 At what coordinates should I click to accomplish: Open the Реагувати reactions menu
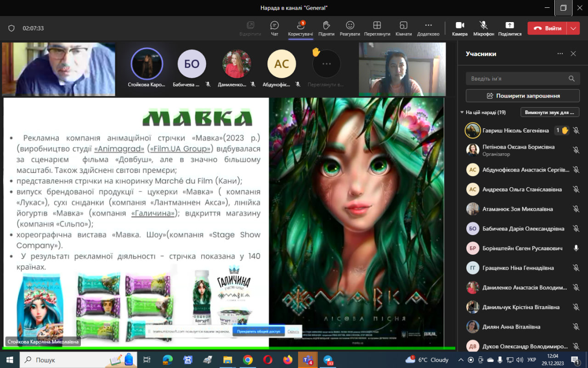pyautogui.click(x=350, y=28)
